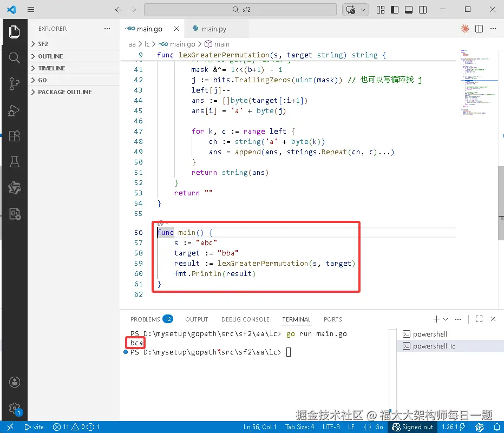The image size is (504, 433).
Task: Click the Copilot chat icon in title bar
Action: click(x=350, y=10)
